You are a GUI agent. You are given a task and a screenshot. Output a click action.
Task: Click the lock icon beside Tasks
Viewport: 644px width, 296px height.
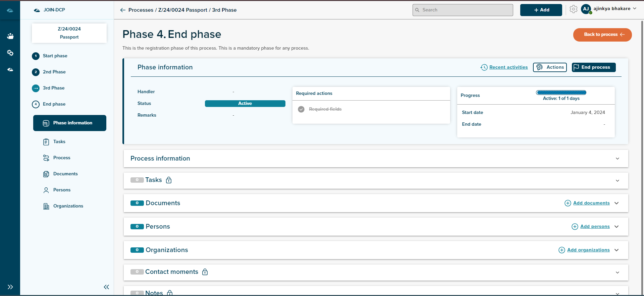point(169,180)
